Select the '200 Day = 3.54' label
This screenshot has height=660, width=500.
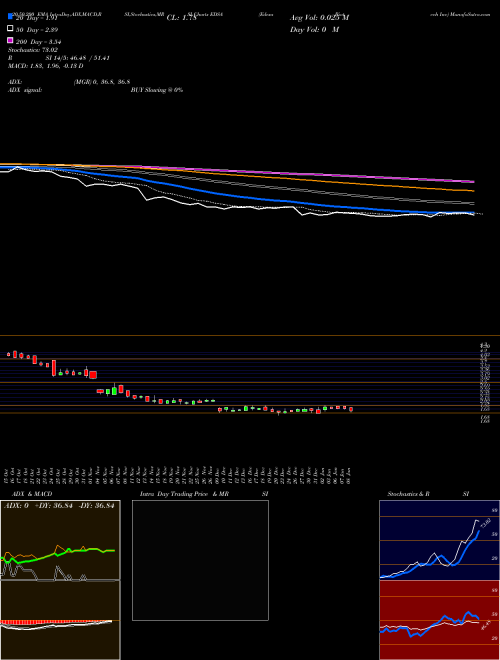click(x=39, y=42)
